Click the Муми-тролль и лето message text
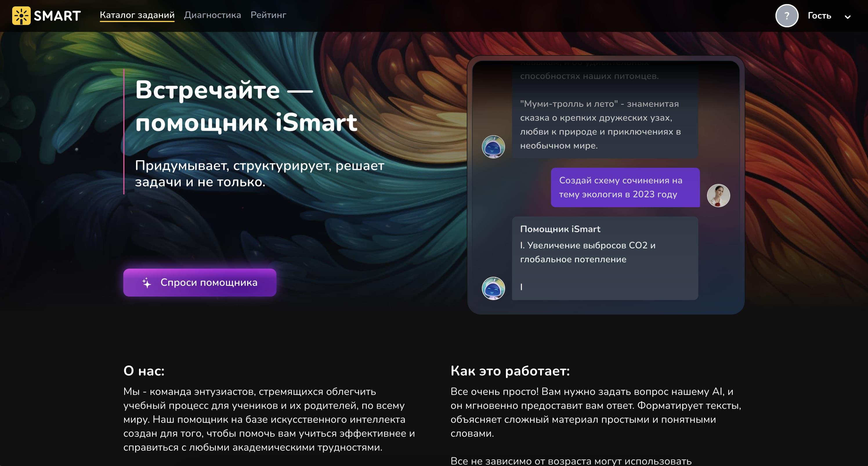The width and height of the screenshot is (868, 466). (x=600, y=125)
